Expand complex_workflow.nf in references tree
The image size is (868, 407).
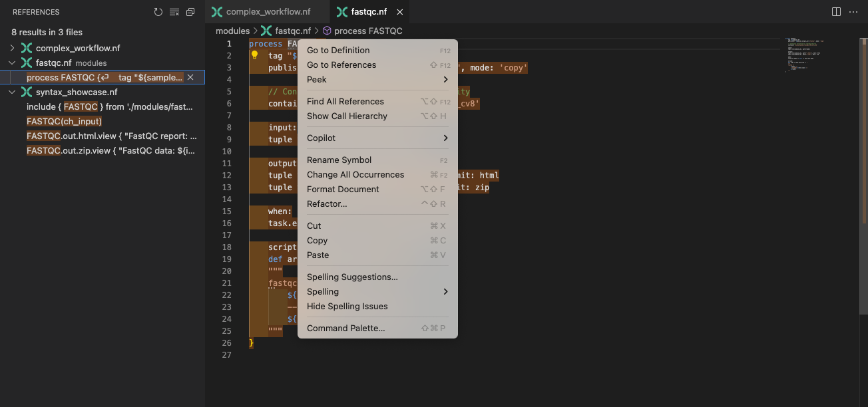click(12, 49)
